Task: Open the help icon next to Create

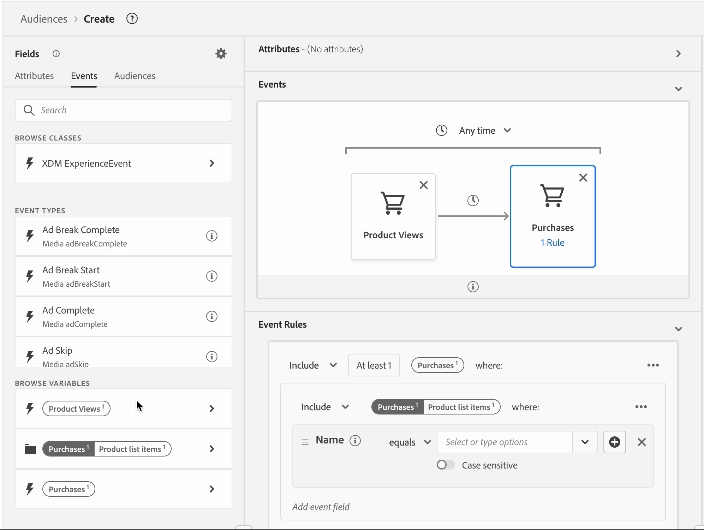Action: [x=132, y=19]
